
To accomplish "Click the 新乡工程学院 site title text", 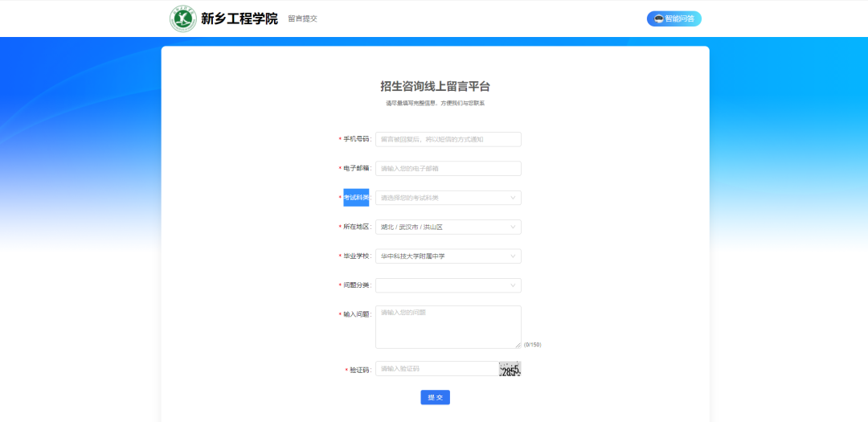I will (240, 18).
